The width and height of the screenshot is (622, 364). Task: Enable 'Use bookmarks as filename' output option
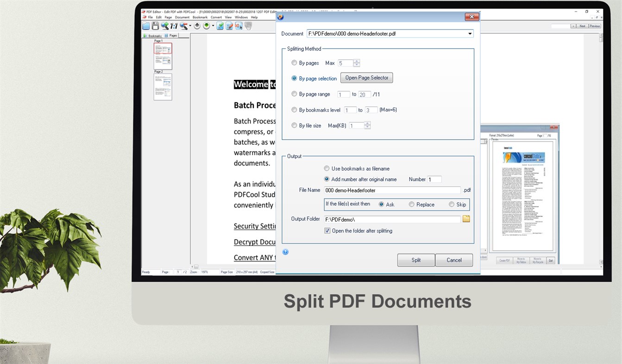pos(327,168)
